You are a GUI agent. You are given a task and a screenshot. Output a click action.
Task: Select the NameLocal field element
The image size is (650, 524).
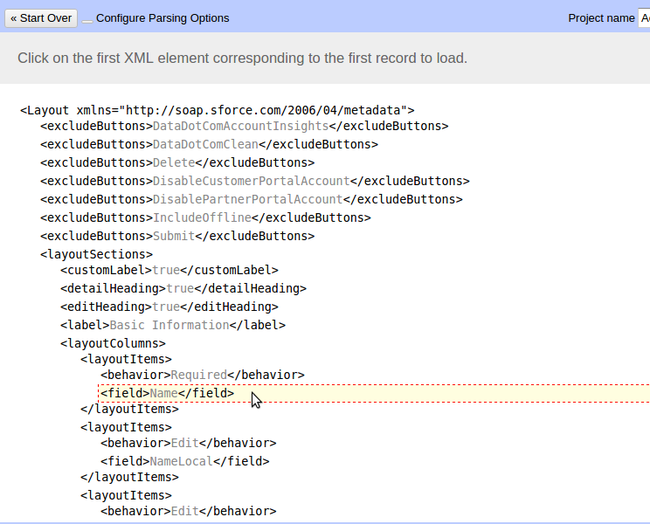pyautogui.click(x=185, y=461)
